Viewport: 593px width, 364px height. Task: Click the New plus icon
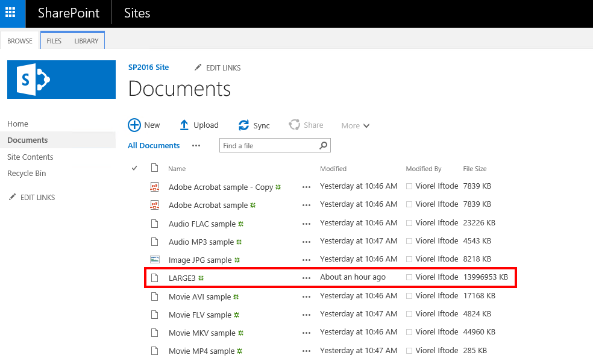(x=134, y=125)
